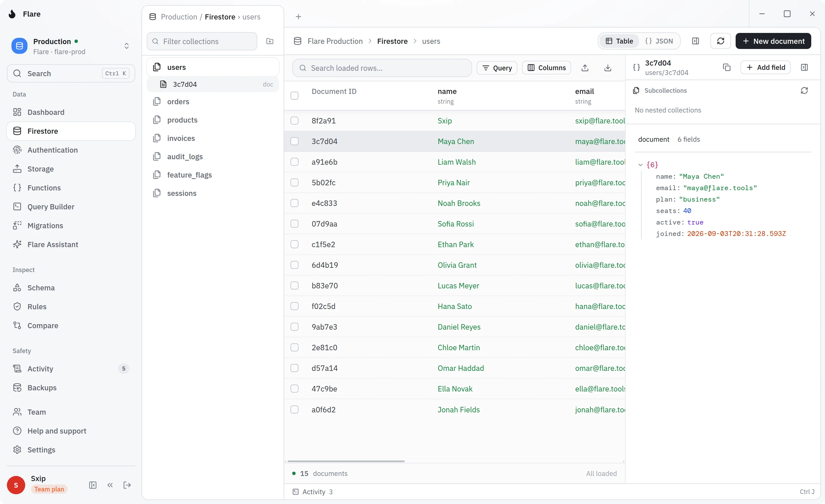Click the Filter collections field
This screenshot has width=825, height=504.
click(202, 41)
